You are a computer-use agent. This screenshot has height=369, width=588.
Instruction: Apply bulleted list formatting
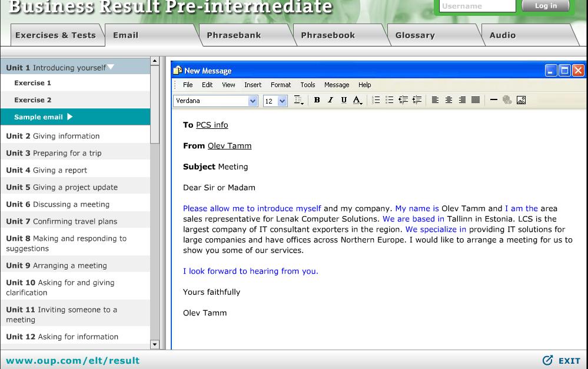click(389, 100)
